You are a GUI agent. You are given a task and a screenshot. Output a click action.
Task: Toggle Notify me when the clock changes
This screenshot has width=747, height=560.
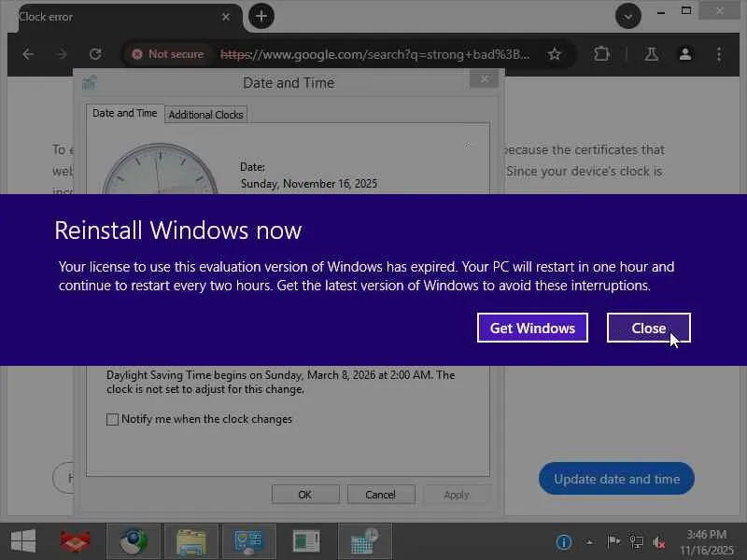point(112,419)
